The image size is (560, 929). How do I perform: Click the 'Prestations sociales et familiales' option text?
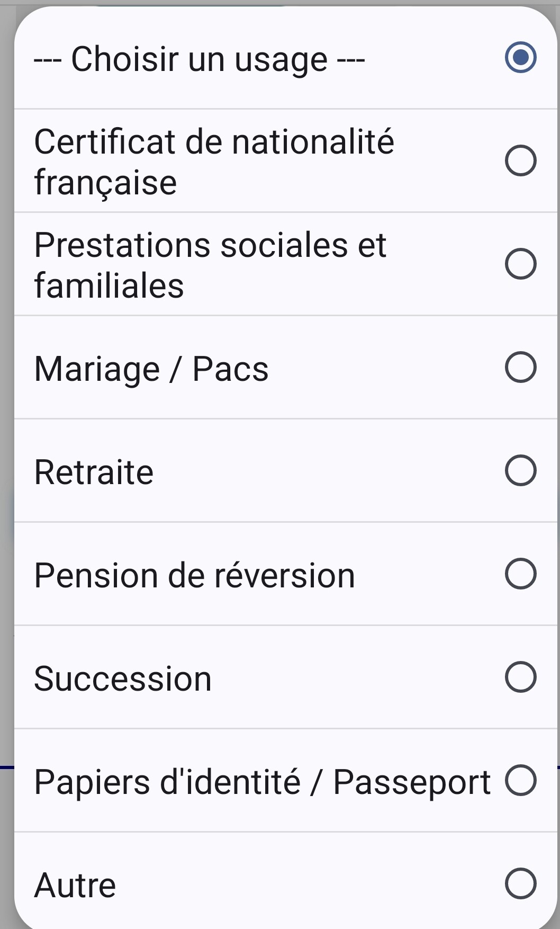pyautogui.click(x=210, y=265)
